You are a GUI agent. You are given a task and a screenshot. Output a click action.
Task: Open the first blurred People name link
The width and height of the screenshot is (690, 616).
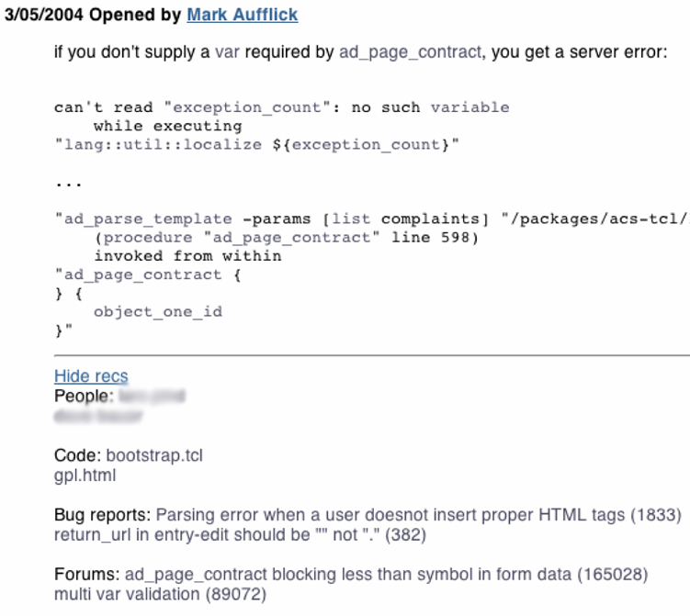point(152,397)
